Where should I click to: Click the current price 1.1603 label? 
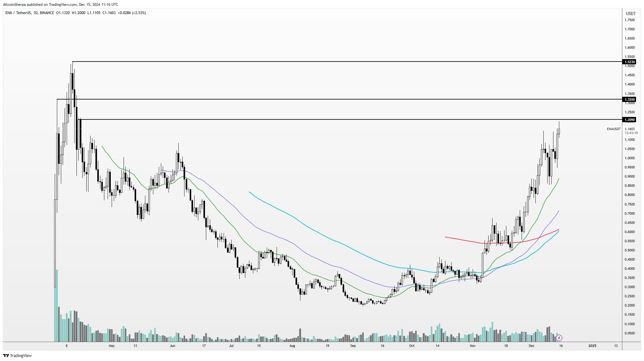pyautogui.click(x=630, y=129)
